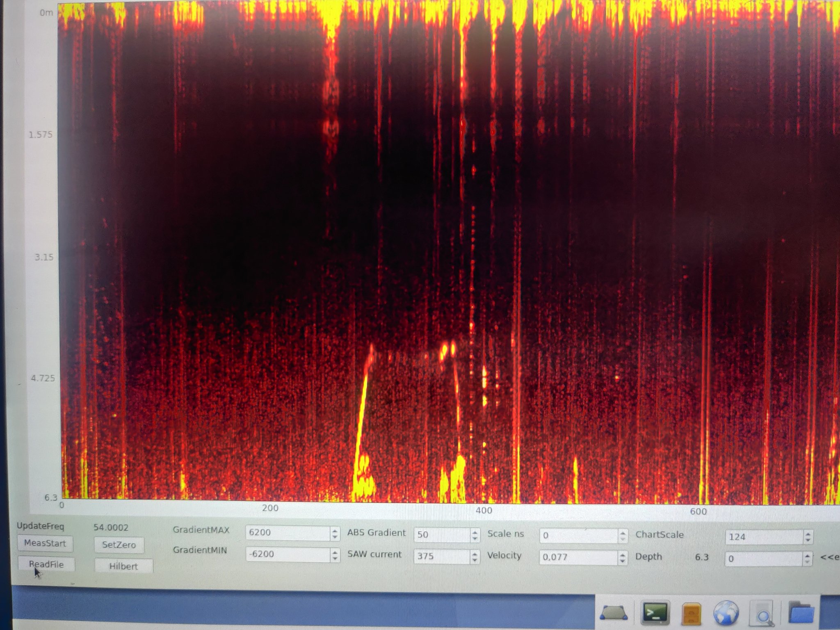The image size is (840, 630).
Task: Apply the Hilbert transform button
Action: coord(123,566)
